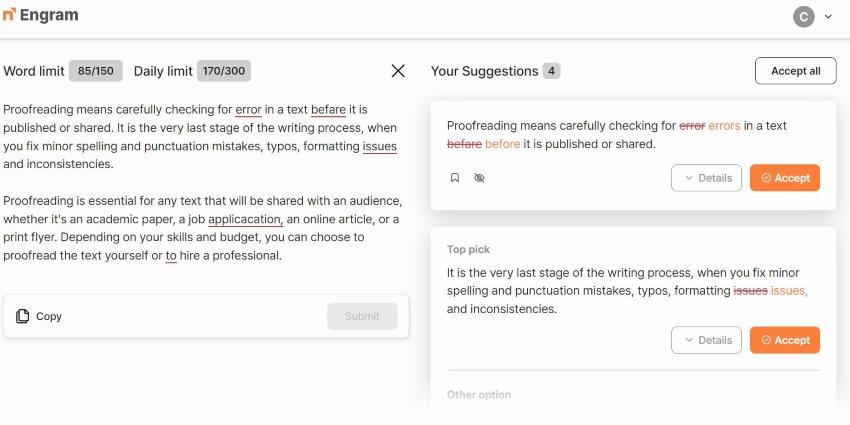
Task: Select the underlined word "applicacation,"
Action: coord(246,219)
